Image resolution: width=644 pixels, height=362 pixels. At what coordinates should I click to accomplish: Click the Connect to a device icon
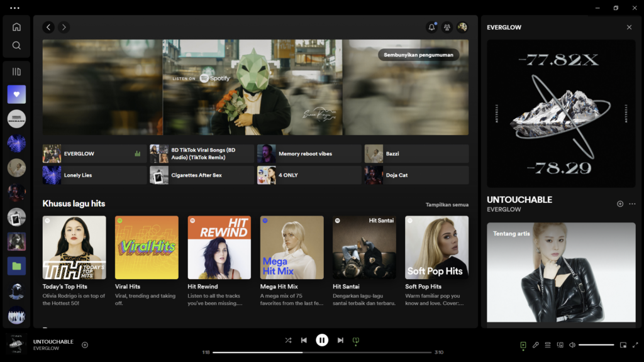click(x=560, y=345)
